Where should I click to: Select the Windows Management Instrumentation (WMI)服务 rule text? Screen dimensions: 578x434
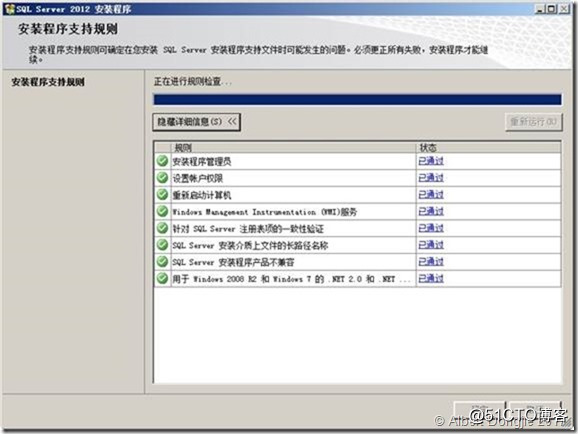[x=265, y=212]
